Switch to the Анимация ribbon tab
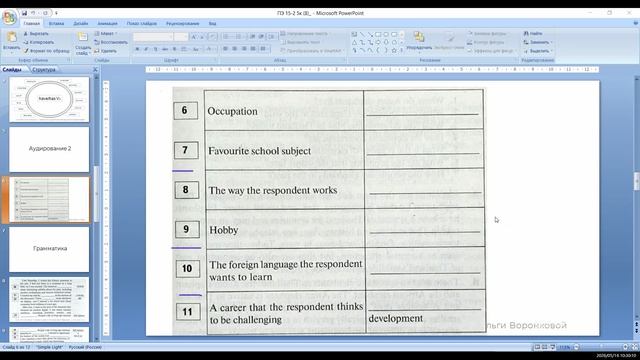640x360 pixels. click(107, 24)
